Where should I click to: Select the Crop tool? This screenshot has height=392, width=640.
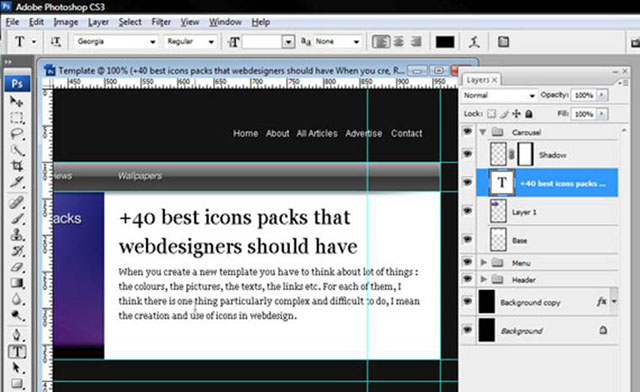[16, 166]
